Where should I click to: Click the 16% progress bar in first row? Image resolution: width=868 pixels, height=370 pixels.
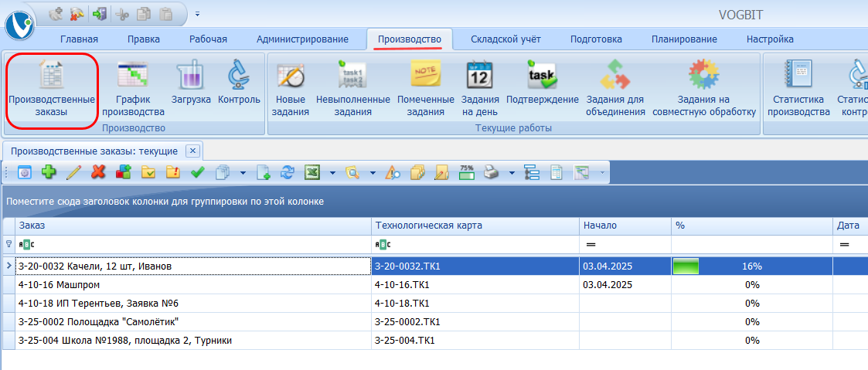752,266
